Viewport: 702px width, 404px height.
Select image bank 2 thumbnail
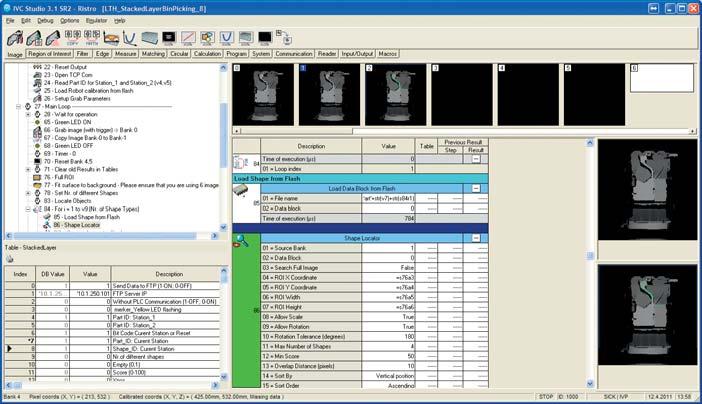pos(396,95)
